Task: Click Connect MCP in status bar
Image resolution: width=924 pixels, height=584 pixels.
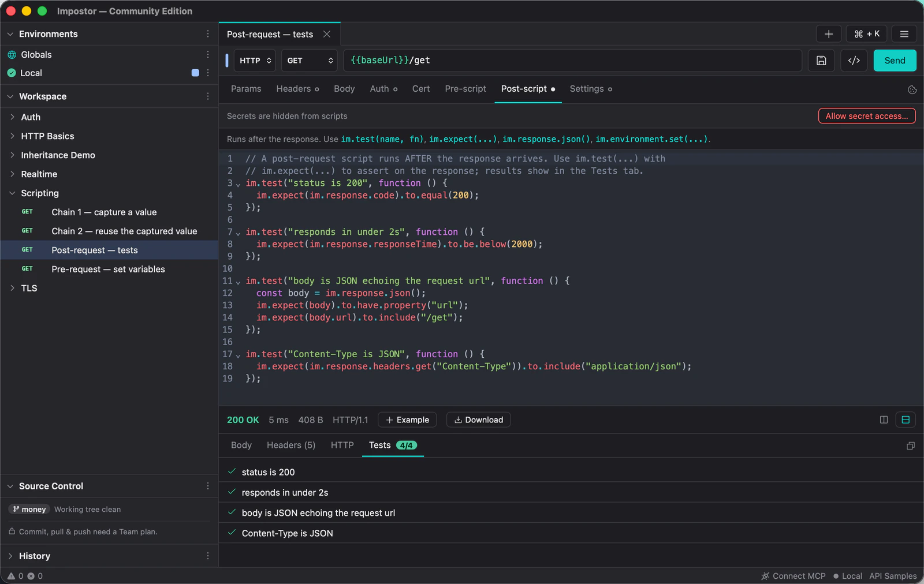Action: (793, 576)
